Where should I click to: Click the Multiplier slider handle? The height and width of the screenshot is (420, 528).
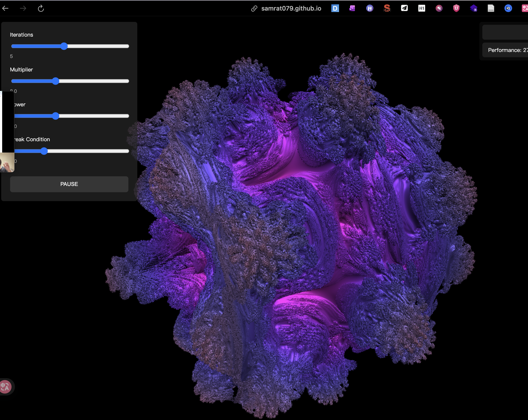click(56, 81)
